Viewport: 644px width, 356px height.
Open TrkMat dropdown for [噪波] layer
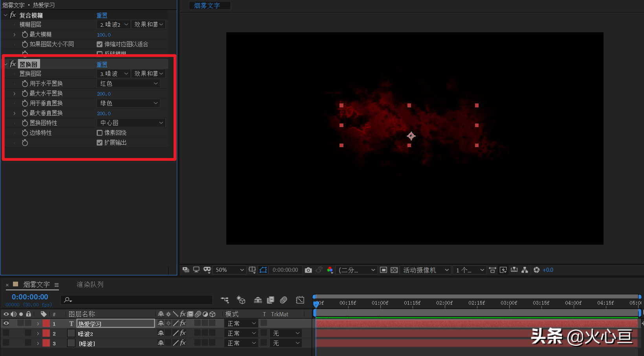coord(286,343)
